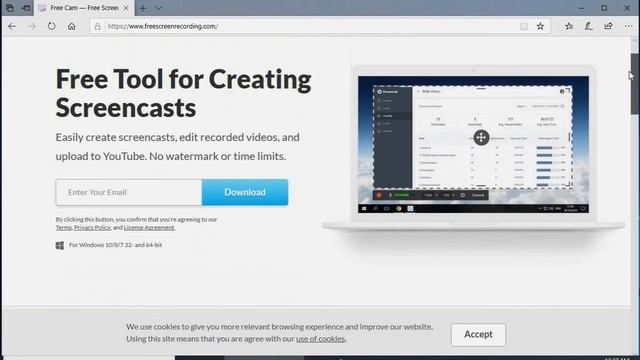Click the set these tabs aside icon
This screenshot has height=360, width=640.
pos(26,8)
